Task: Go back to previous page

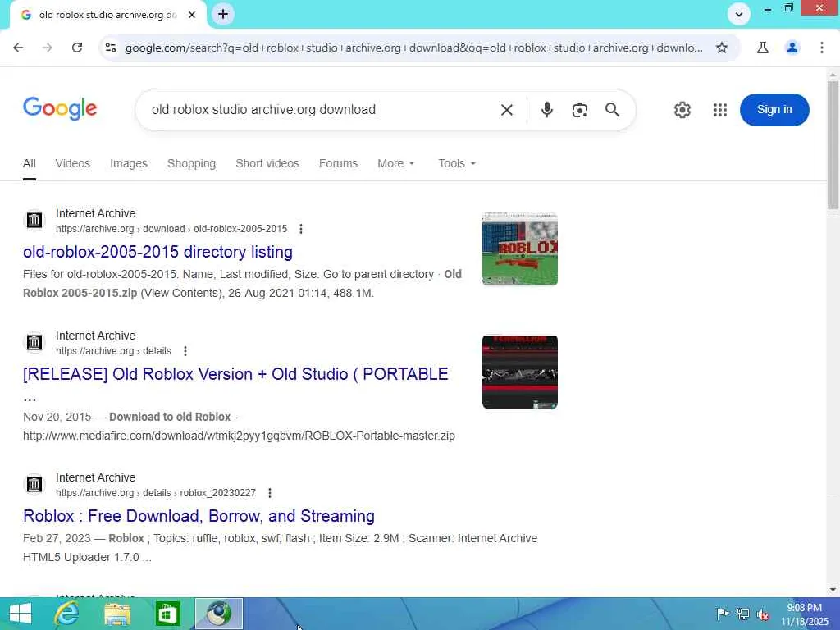Action: coord(18,48)
